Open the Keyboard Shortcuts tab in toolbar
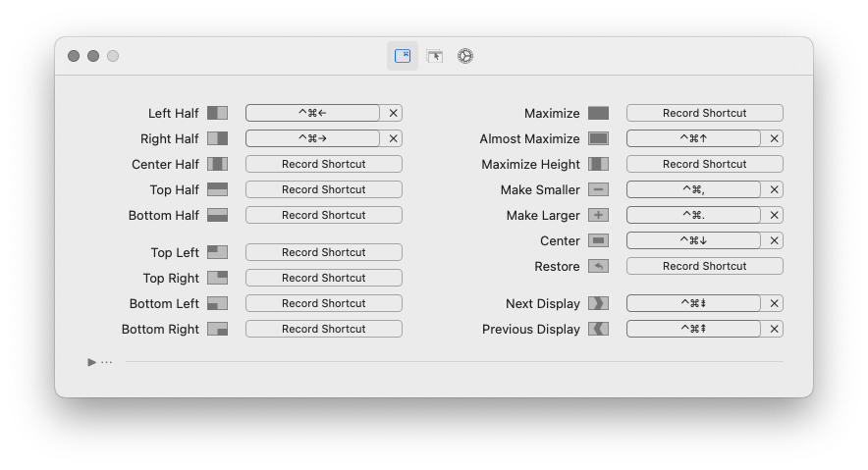The height and width of the screenshot is (470, 868). pos(403,56)
